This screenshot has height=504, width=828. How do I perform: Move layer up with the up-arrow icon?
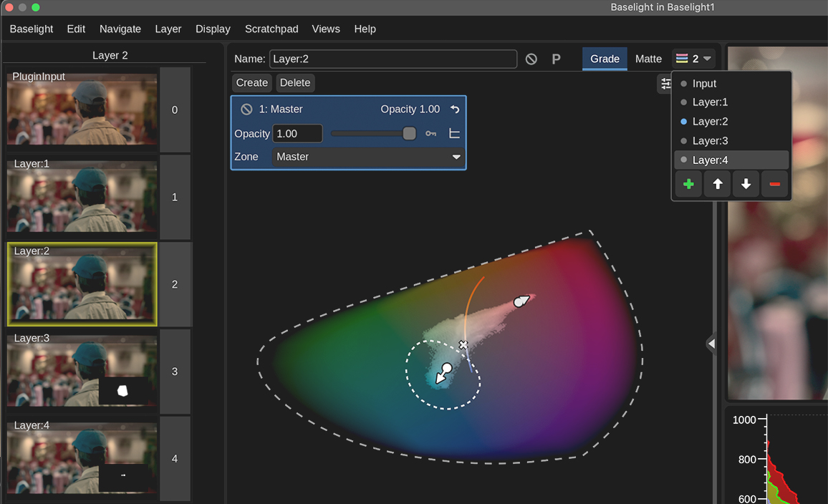tap(717, 184)
